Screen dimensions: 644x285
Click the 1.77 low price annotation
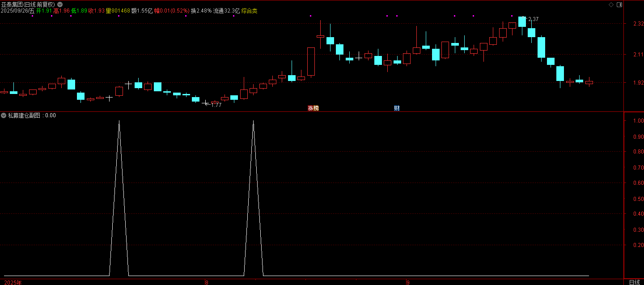click(x=216, y=105)
